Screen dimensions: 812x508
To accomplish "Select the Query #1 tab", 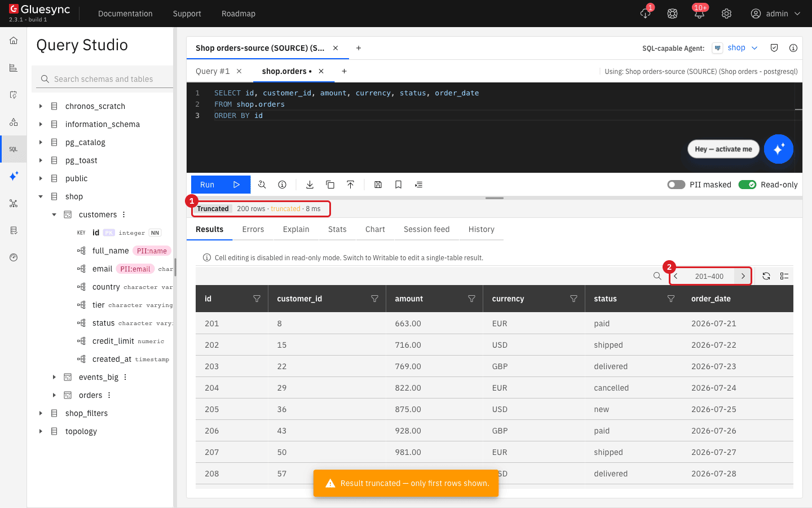I will click(213, 71).
